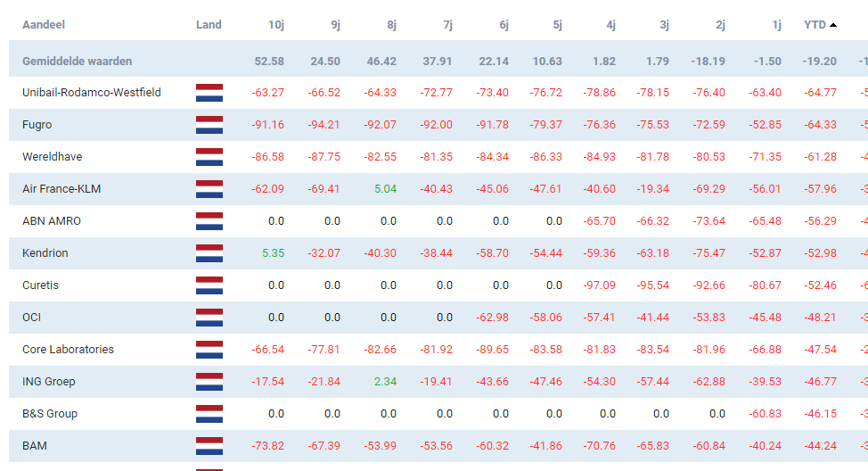
Task: Open the ING Groep stock entry
Action: tap(49, 382)
